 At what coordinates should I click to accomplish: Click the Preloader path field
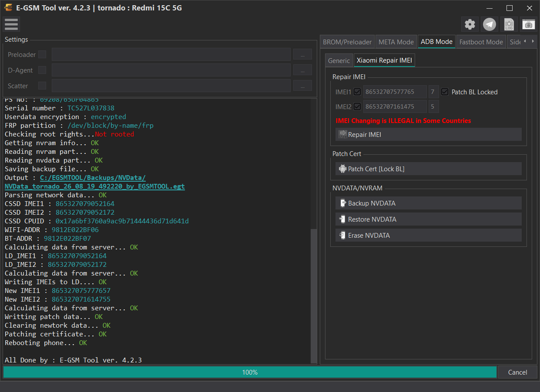coord(171,54)
